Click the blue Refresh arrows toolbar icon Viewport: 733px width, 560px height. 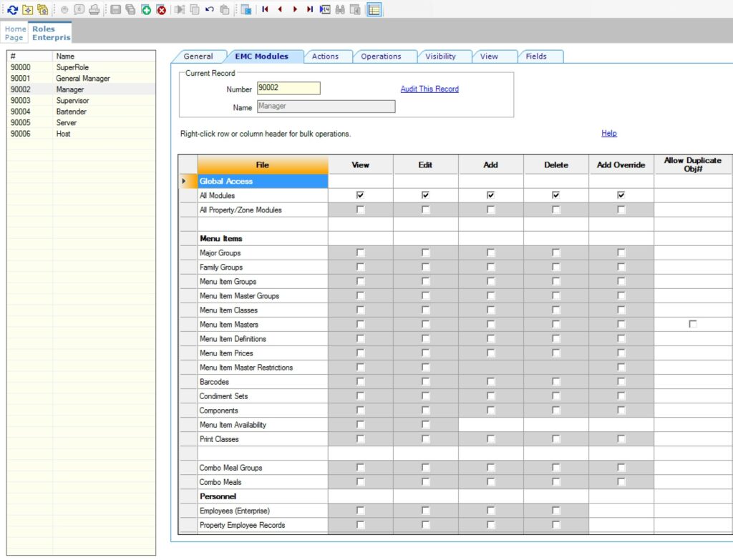point(12,9)
